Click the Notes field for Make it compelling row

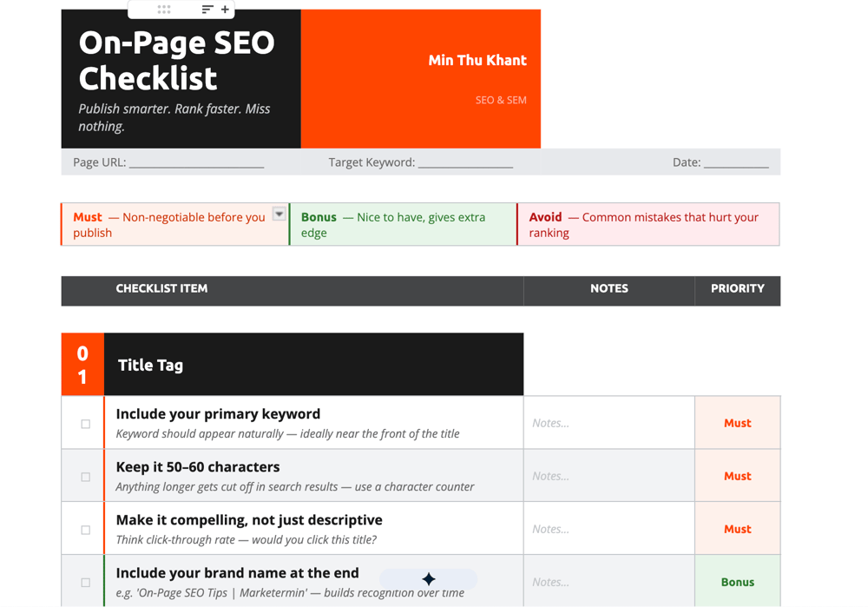coord(609,529)
